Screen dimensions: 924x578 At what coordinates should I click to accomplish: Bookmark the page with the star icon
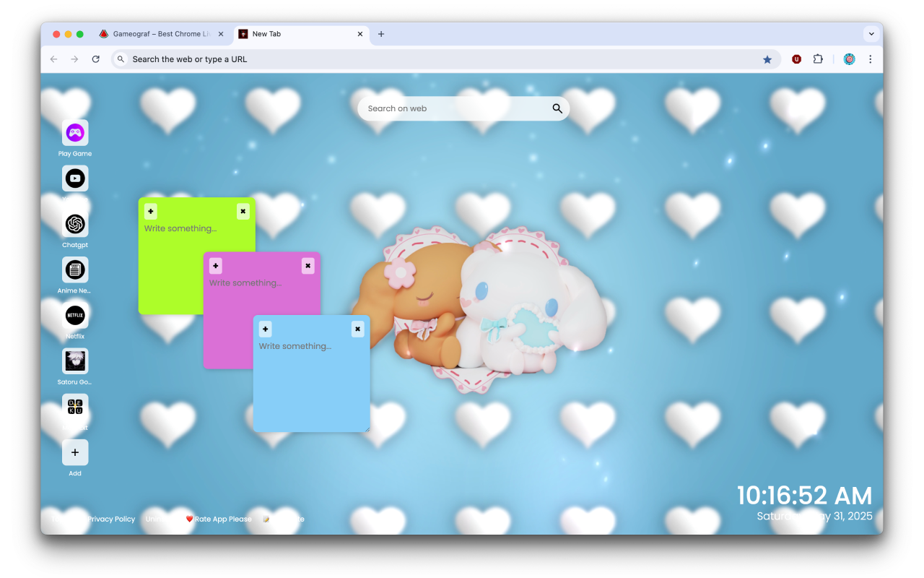point(767,59)
